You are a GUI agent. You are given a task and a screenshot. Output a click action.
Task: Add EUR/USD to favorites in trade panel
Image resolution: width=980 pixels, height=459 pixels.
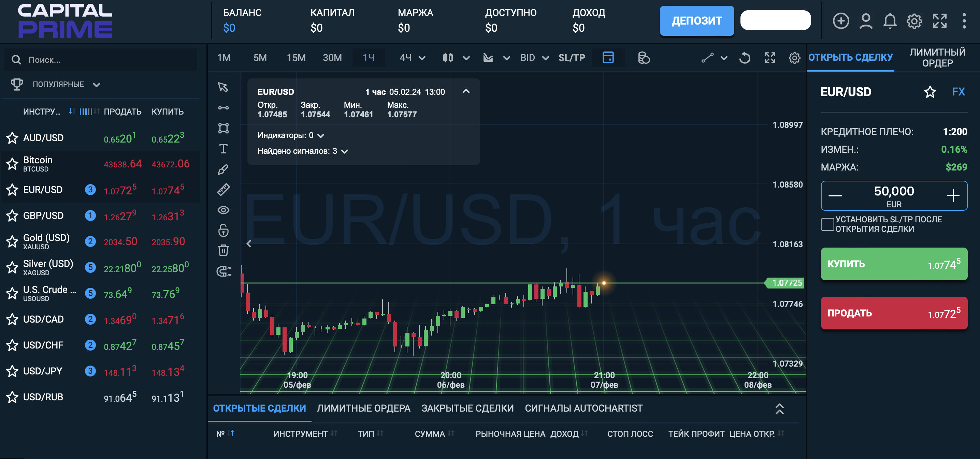930,92
